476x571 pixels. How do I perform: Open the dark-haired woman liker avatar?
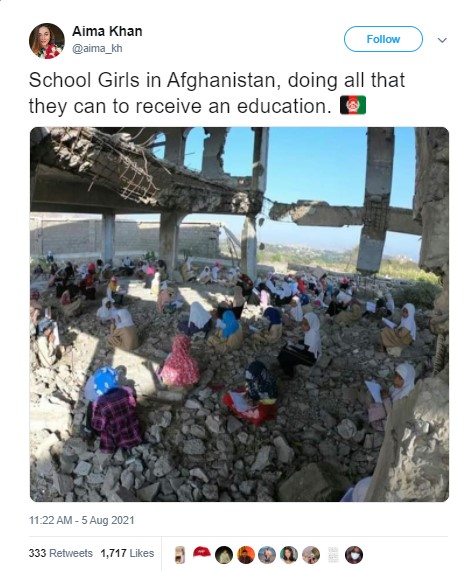(289, 555)
